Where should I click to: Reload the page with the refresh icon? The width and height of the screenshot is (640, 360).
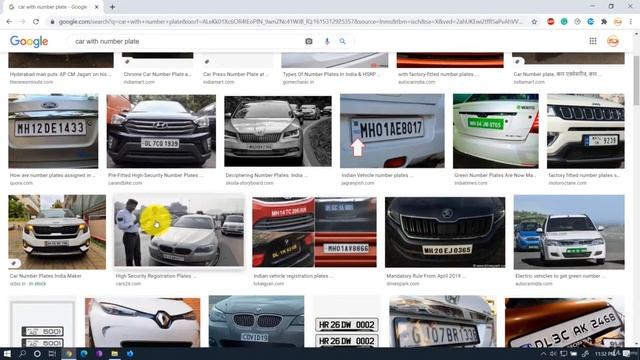click(x=36, y=22)
